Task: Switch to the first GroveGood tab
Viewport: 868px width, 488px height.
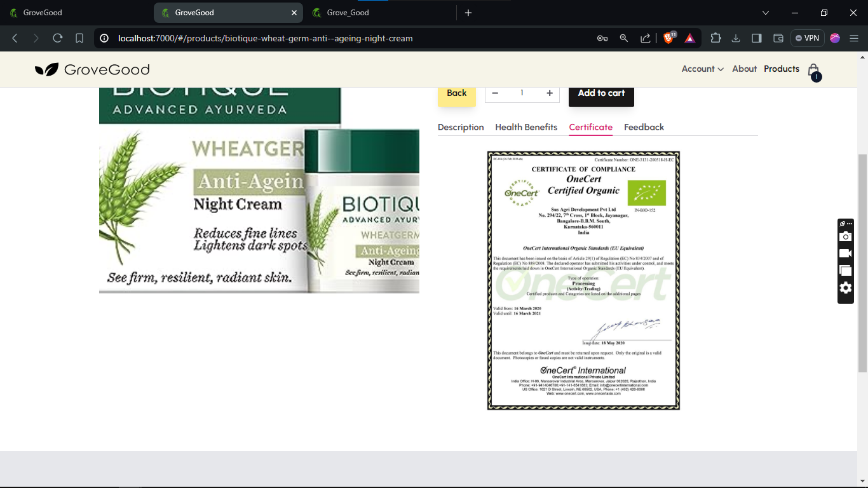Action: [76, 13]
